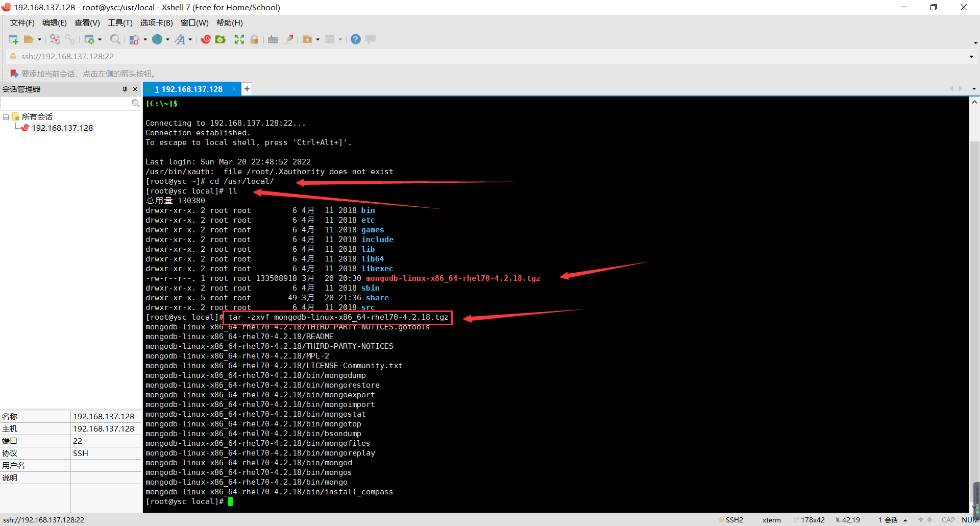Viewport: 980px width, 526px height.
Task: Click the 端口 value 22 cell
Action: (x=106, y=441)
